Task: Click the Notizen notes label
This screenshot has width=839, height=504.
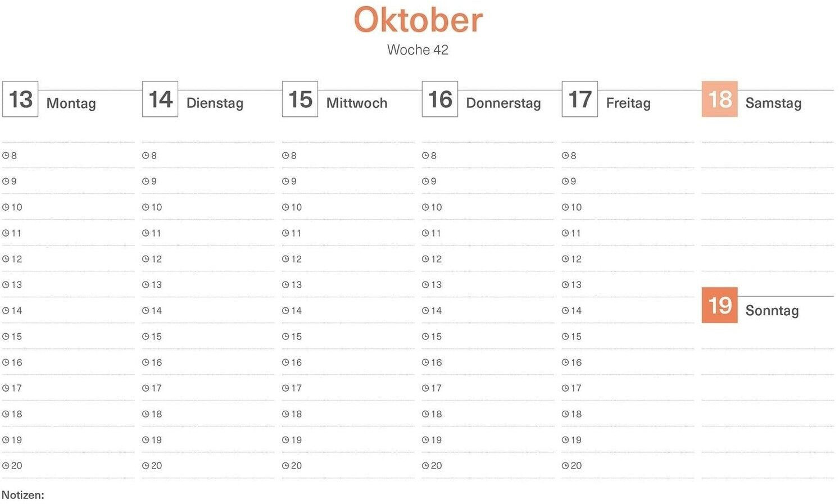Action: click(x=23, y=495)
